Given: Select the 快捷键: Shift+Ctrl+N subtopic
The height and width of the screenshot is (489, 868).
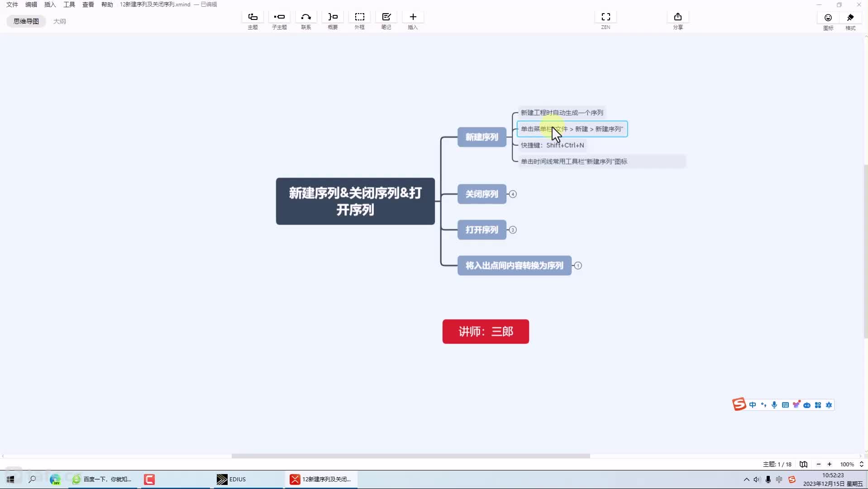Looking at the screenshot, I should pyautogui.click(x=552, y=145).
